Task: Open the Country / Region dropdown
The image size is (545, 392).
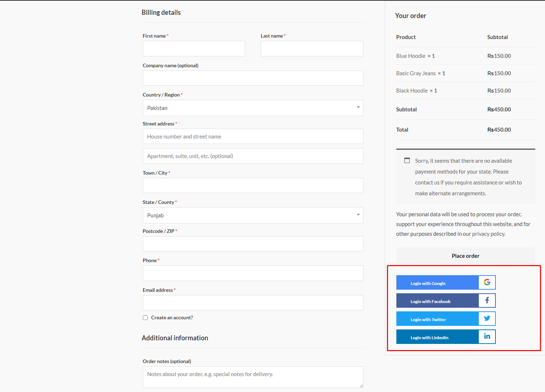Action: [253, 108]
